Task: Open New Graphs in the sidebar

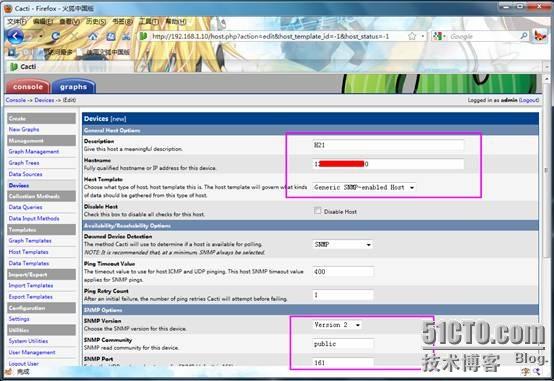Action: click(x=24, y=129)
